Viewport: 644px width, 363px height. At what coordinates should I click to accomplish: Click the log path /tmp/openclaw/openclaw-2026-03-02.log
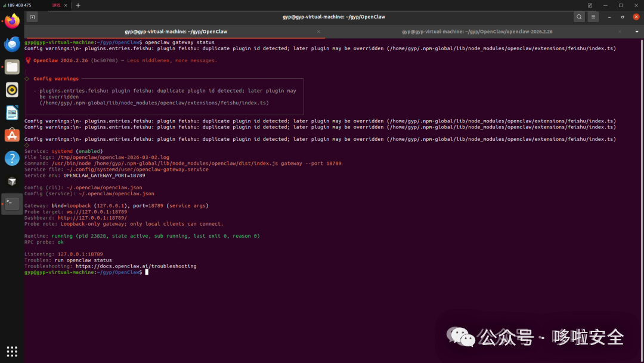pyautogui.click(x=113, y=158)
